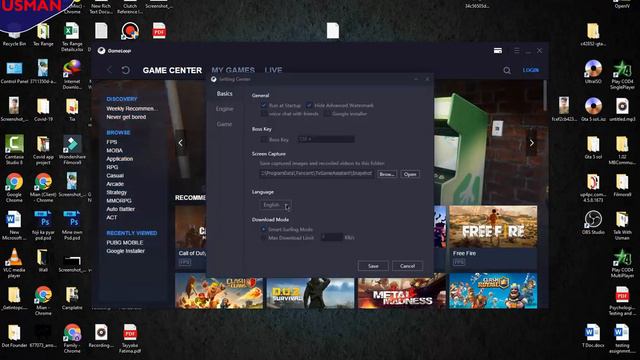Open Clash Royale game thumbnail
640x360 pixels.
(x=493, y=291)
